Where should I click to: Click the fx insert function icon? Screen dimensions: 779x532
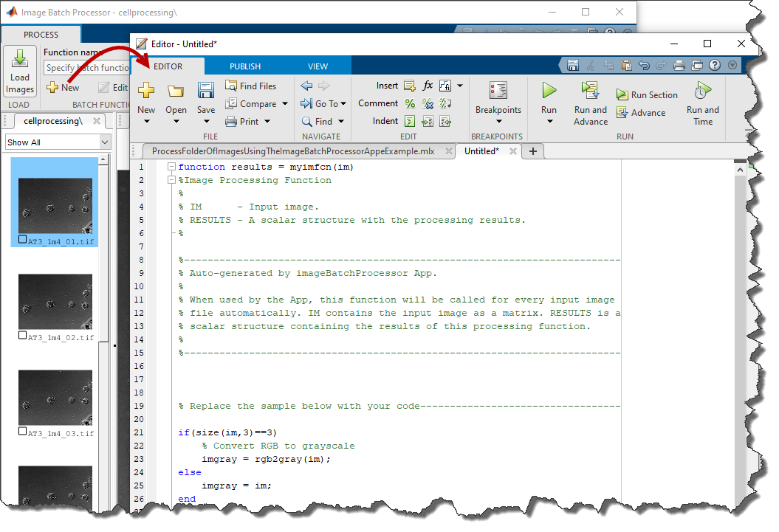[x=428, y=86]
